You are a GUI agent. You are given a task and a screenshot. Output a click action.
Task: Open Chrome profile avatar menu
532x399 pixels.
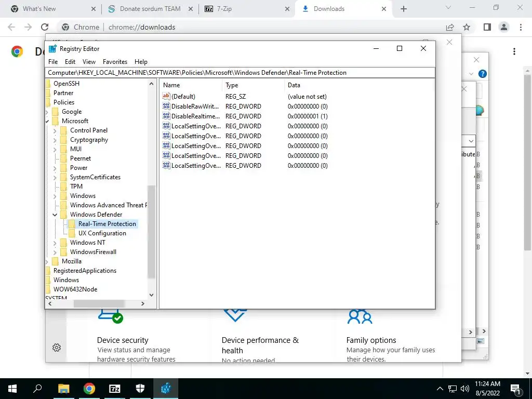(x=504, y=27)
